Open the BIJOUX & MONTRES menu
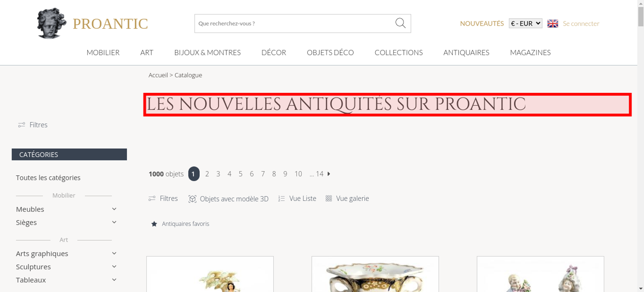This screenshot has height=292, width=644. (207, 52)
